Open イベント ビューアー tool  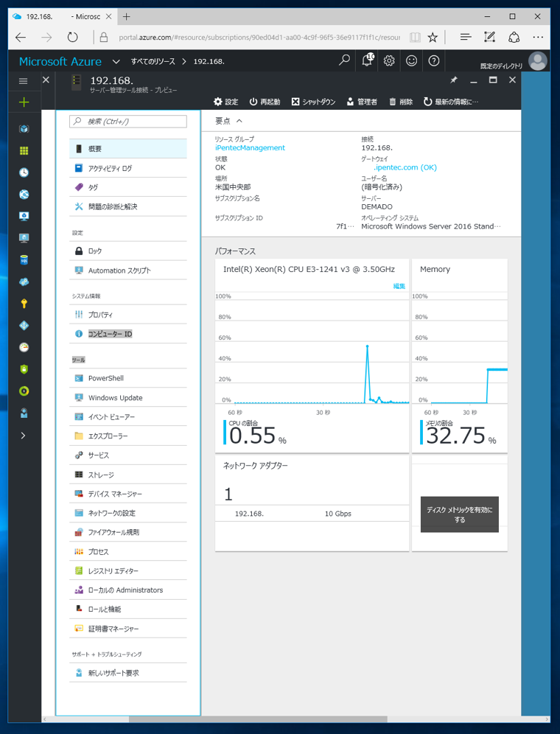tap(127, 416)
